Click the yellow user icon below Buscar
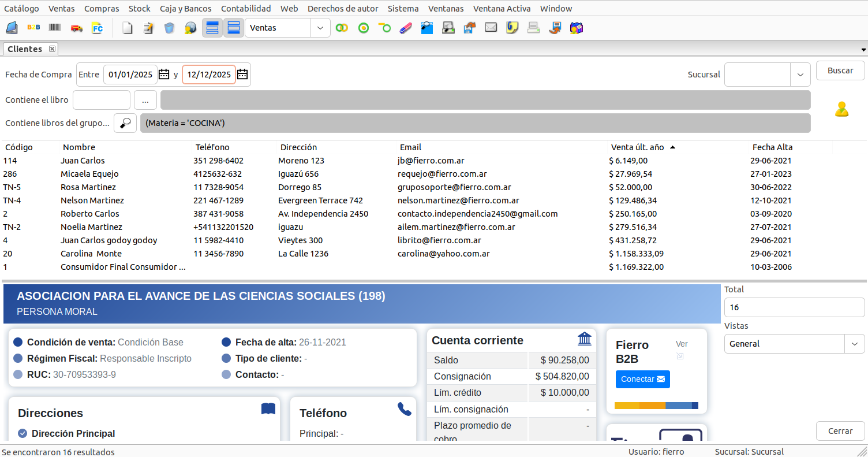 click(841, 109)
